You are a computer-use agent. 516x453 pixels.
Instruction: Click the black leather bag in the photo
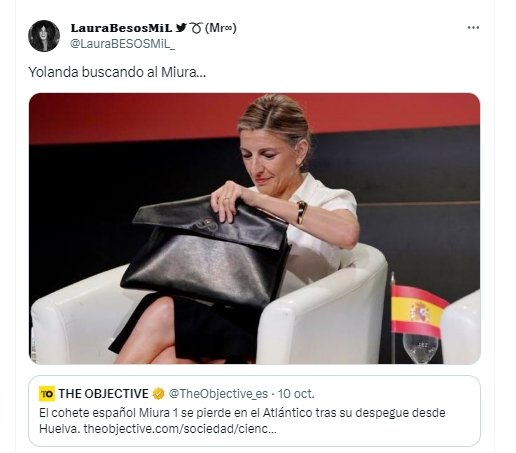pos(207,252)
